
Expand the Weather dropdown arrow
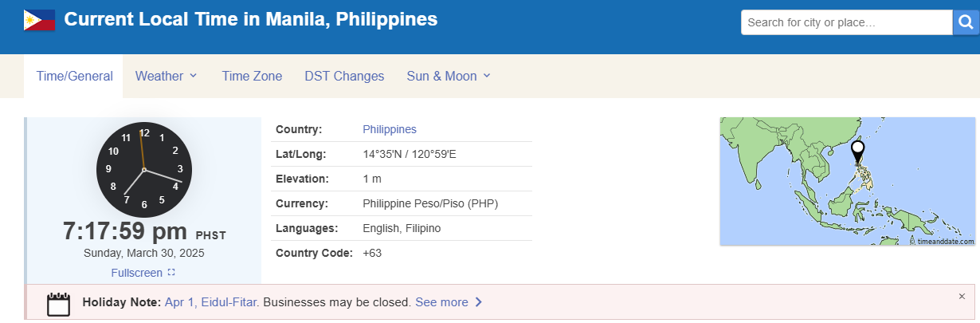tap(193, 76)
